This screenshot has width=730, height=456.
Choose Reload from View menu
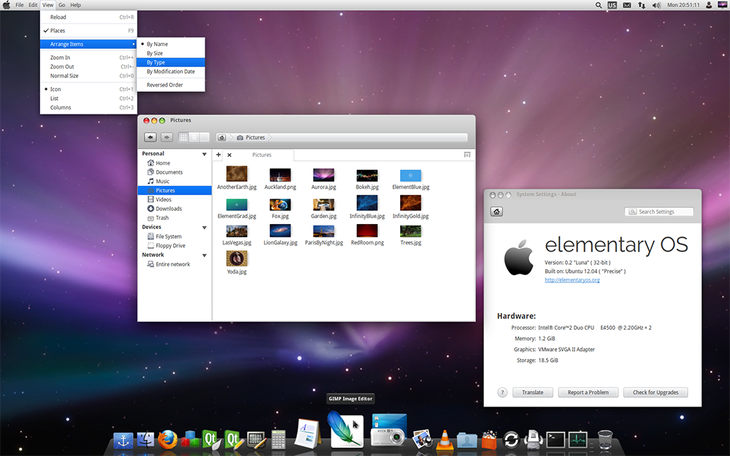pos(88,17)
